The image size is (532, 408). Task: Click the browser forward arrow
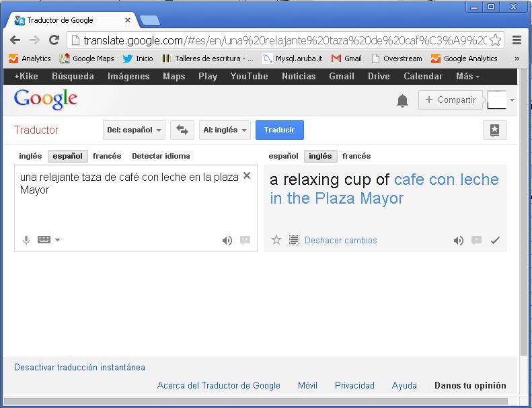click(34, 40)
